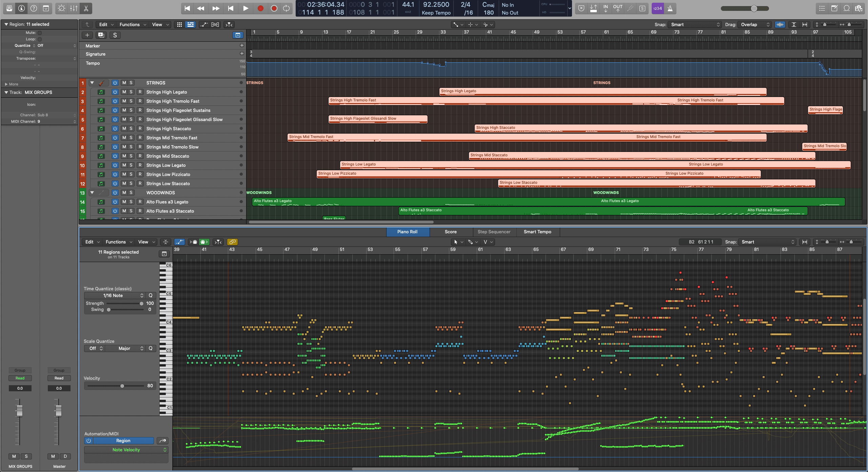868x472 pixels.
Task: Click the metronome icon
Action: [x=670, y=8]
